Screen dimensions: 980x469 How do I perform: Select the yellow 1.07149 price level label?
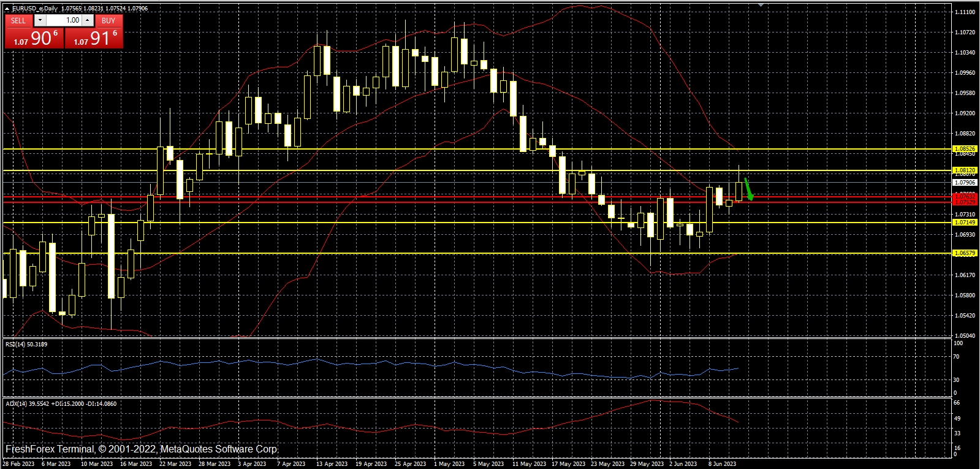point(965,223)
